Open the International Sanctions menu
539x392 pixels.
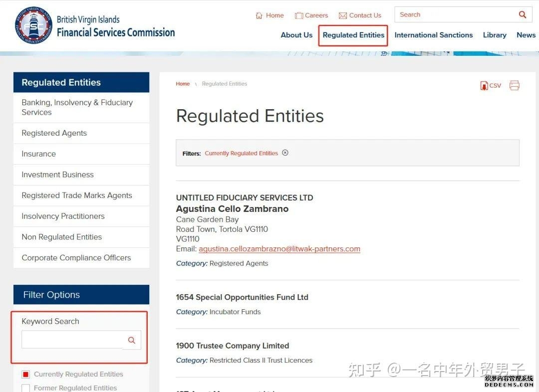click(x=433, y=35)
